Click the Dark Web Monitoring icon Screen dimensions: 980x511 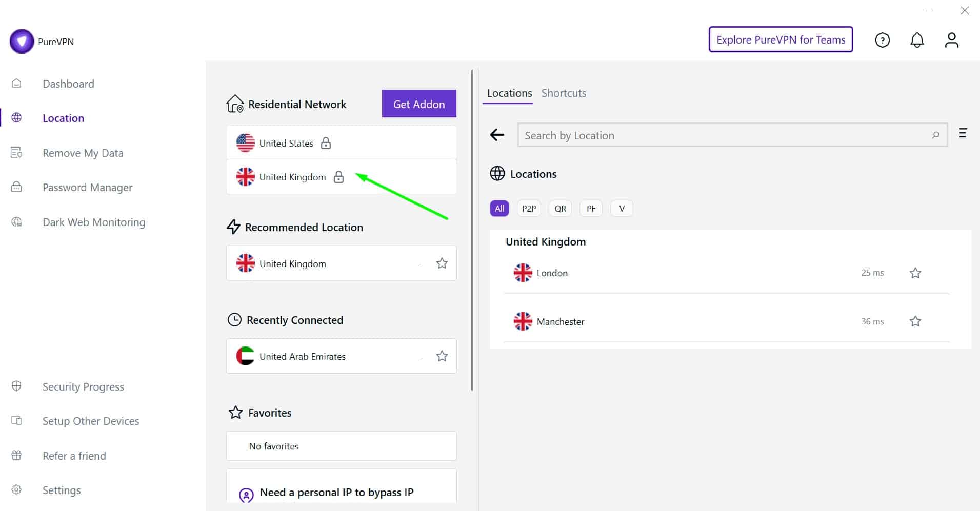[x=16, y=222]
